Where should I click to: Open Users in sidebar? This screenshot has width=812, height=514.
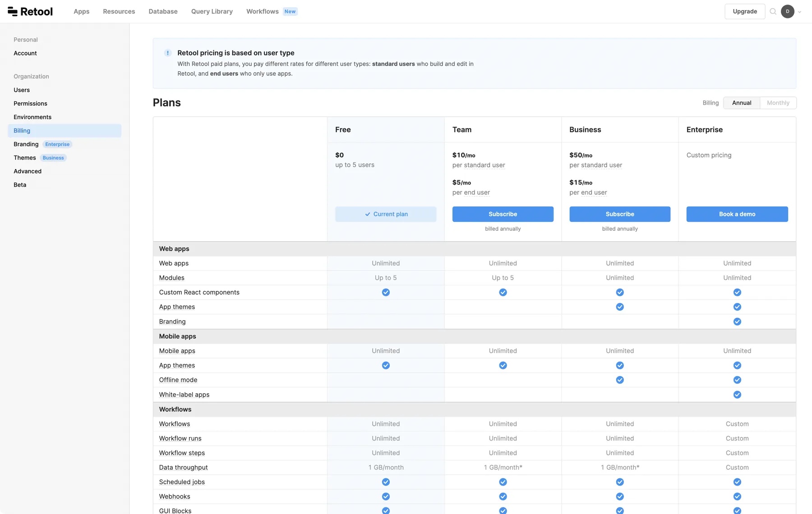click(22, 90)
